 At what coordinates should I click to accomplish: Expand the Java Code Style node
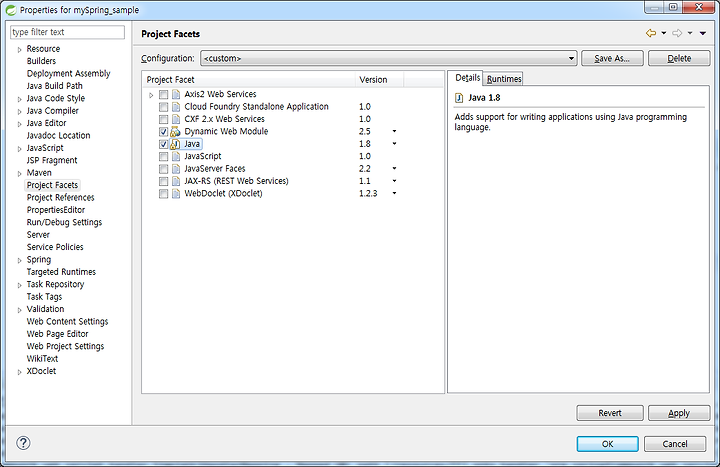tap(19, 99)
